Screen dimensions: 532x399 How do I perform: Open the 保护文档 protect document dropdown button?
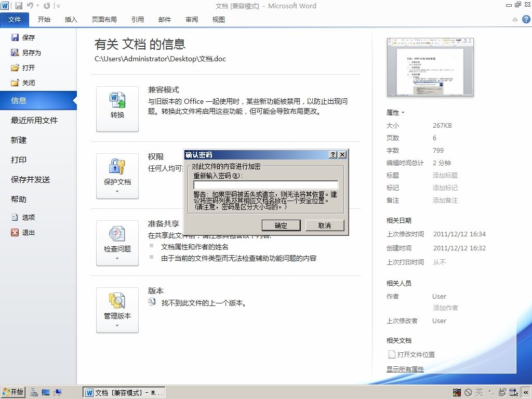point(117,176)
